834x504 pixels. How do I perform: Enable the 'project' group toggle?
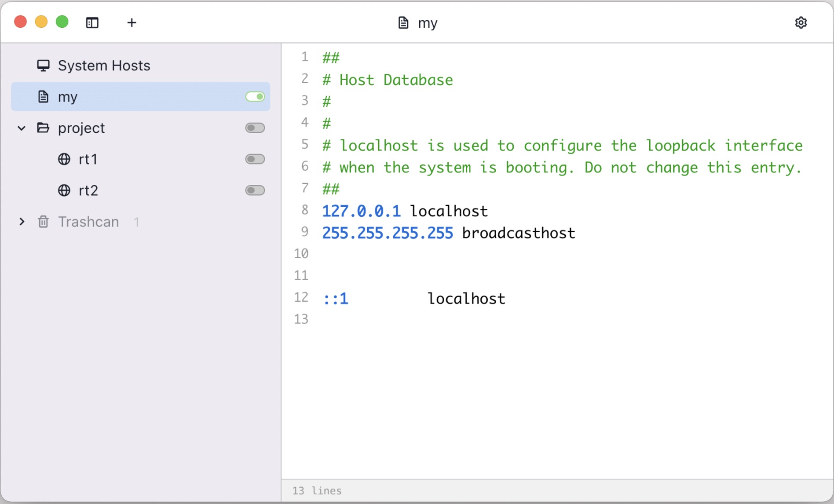tap(255, 128)
